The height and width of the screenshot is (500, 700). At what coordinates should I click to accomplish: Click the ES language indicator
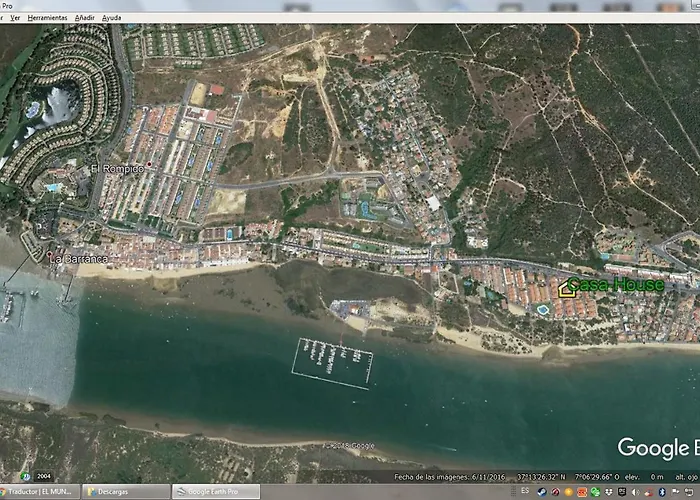point(525,491)
